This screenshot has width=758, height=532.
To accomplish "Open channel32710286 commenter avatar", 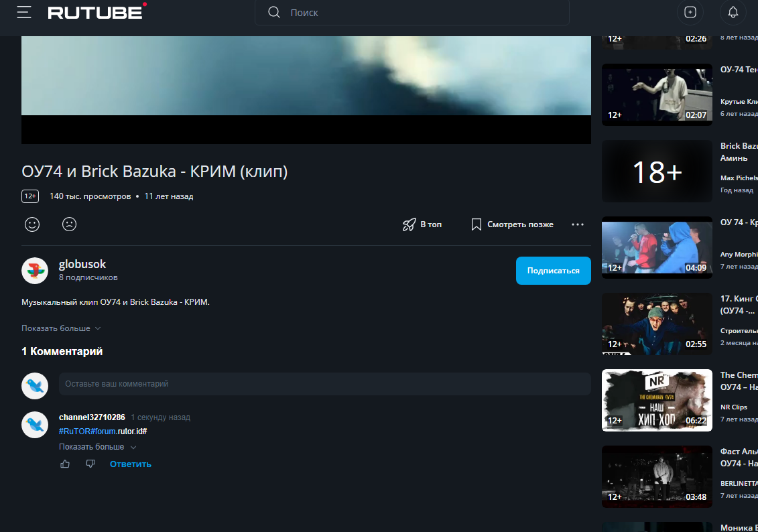I will coord(35,425).
